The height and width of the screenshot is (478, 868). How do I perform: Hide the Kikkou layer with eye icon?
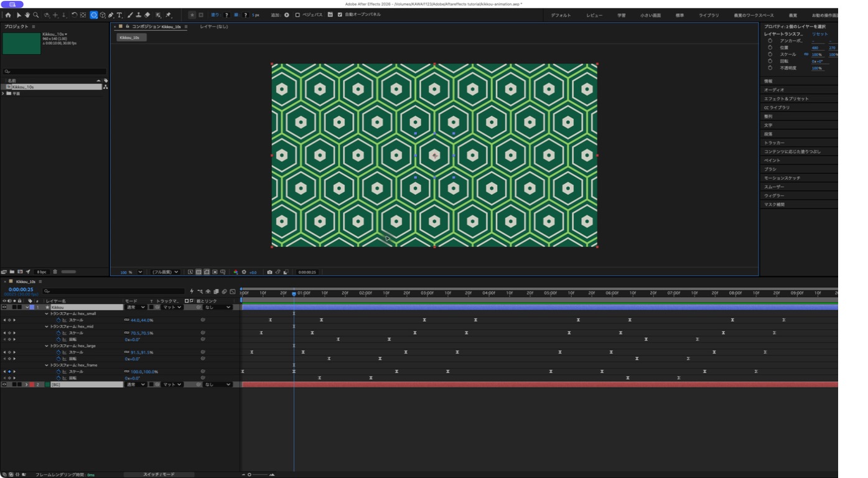click(4, 307)
